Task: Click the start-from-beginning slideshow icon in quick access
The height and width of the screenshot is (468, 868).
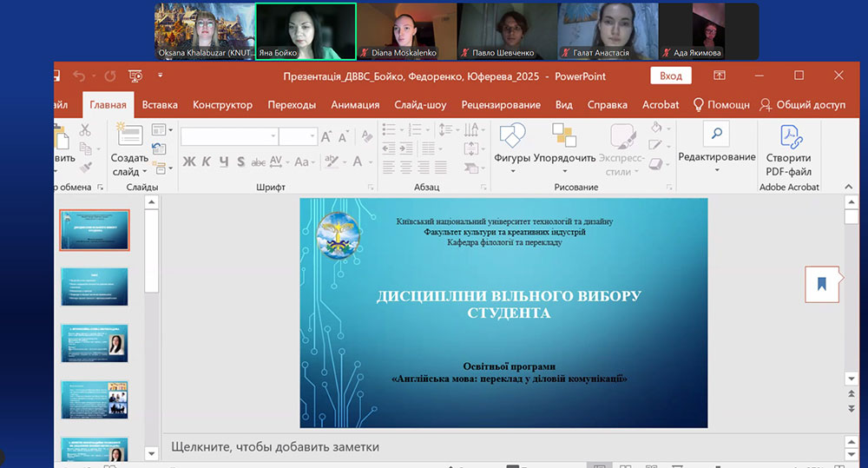Action: click(135, 76)
